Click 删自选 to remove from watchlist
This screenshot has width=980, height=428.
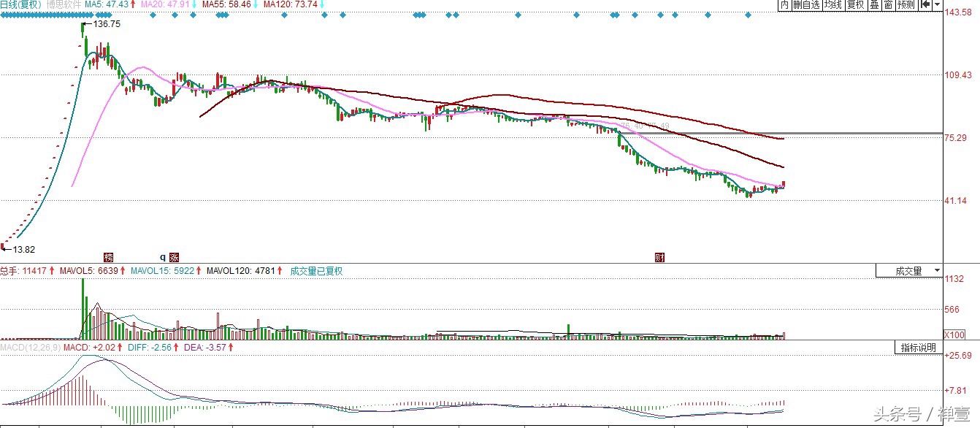[x=806, y=5]
